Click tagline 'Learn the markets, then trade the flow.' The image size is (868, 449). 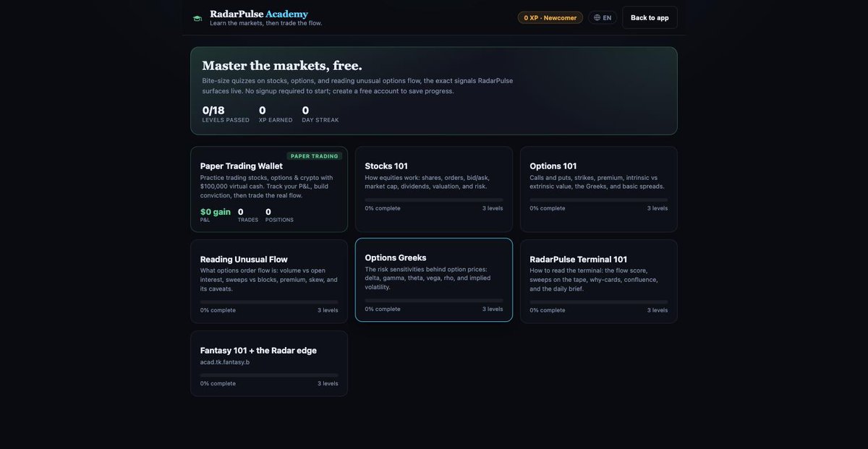[266, 23]
